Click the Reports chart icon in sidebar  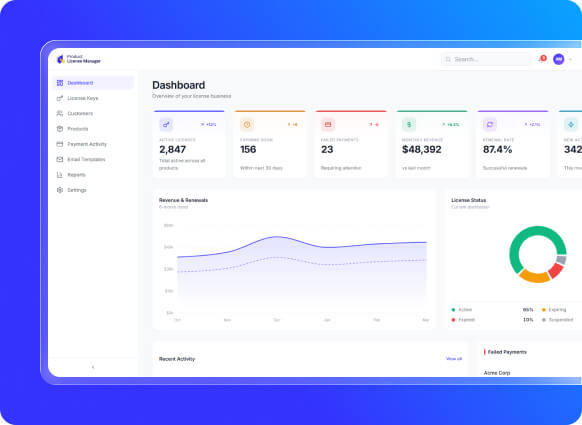click(x=60, y=174)
